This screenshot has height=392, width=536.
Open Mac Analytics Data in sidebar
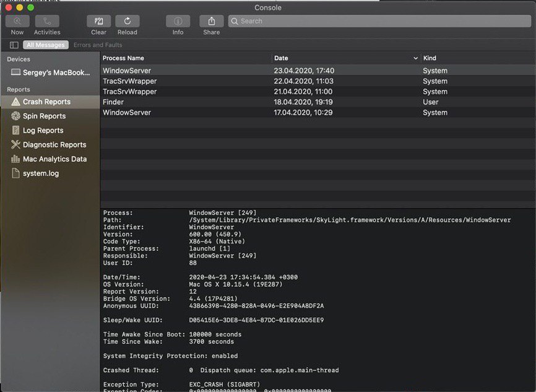coord(50,159)
